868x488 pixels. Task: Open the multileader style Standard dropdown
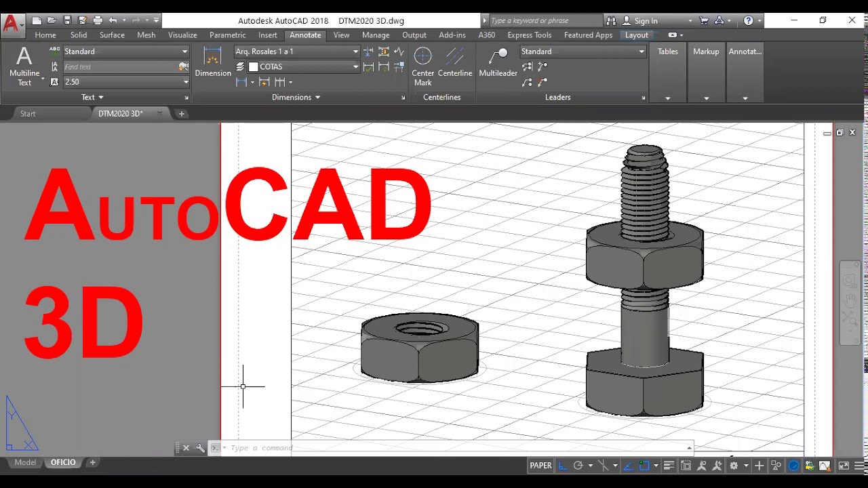583,52
